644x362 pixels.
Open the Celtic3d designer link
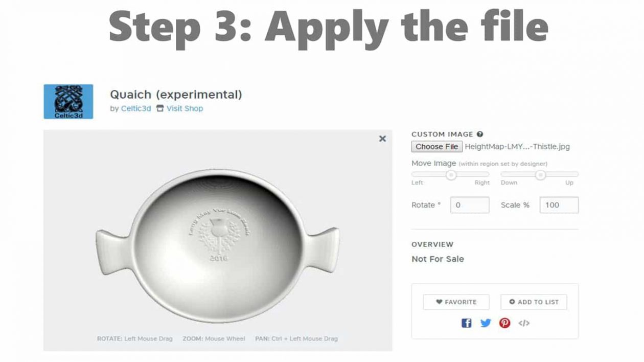(x=136, y=108)
